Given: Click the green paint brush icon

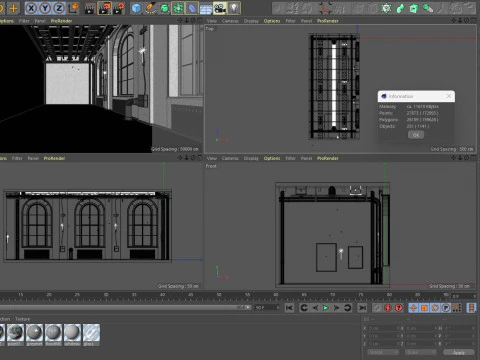Looking at the screenshot, I should (428, 8).
